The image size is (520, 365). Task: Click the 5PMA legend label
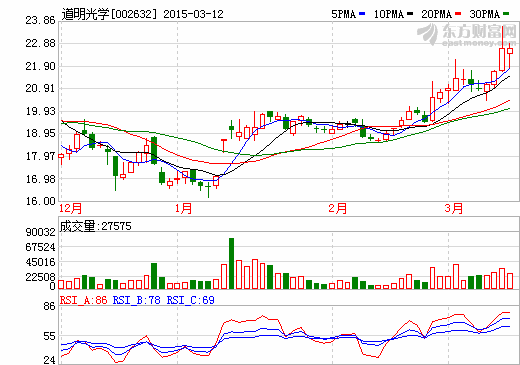pos(343,14)
